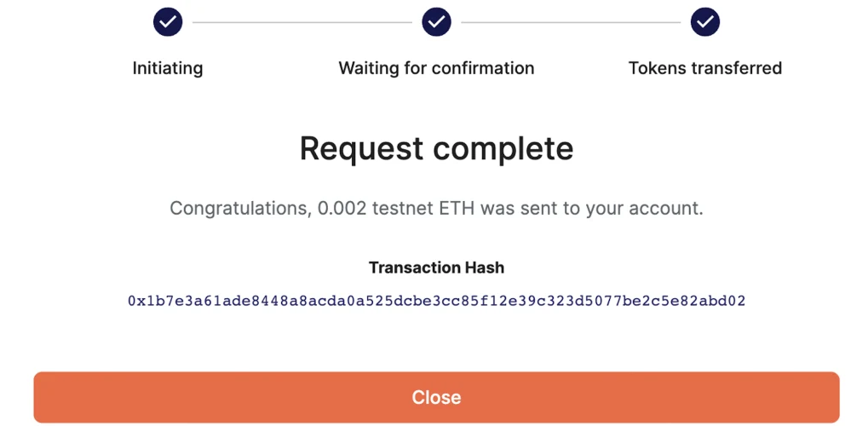Screen dimensions: 868x426
Task: Click the word 'Request' in the heading
Action: (x=361, y=150)
